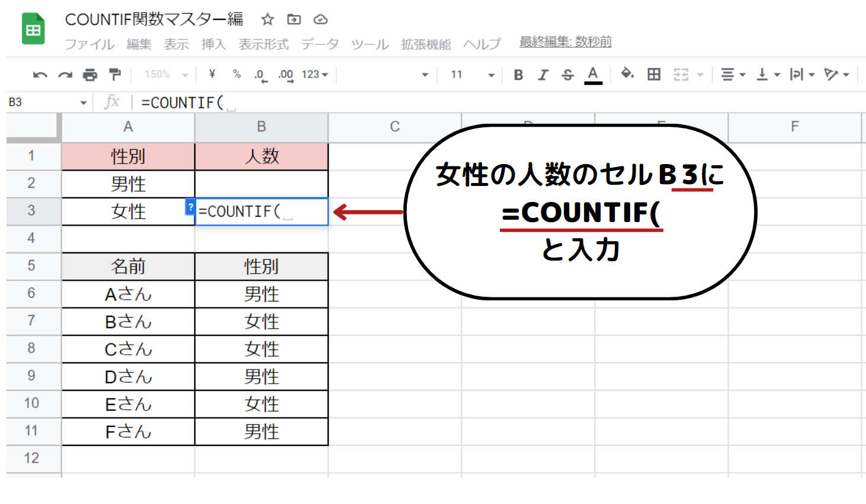Toggle strikethrough formatting
This screenshot has height=504, width=866.
click(x=567, y=75)
